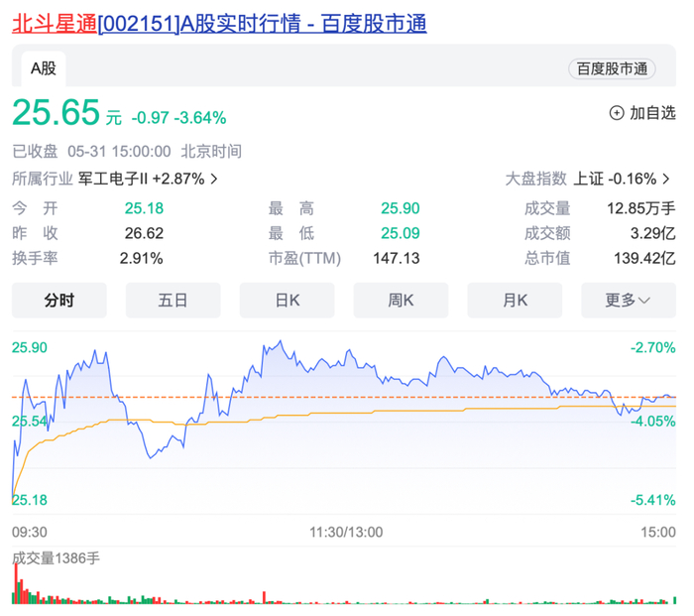Screen dimensions: 694x616
Task: Click the current price 25.65
Action: [x=57, y=112]
